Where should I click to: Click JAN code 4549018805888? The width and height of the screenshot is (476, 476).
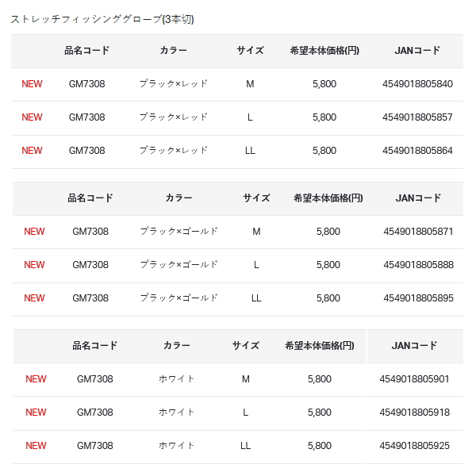418,265
